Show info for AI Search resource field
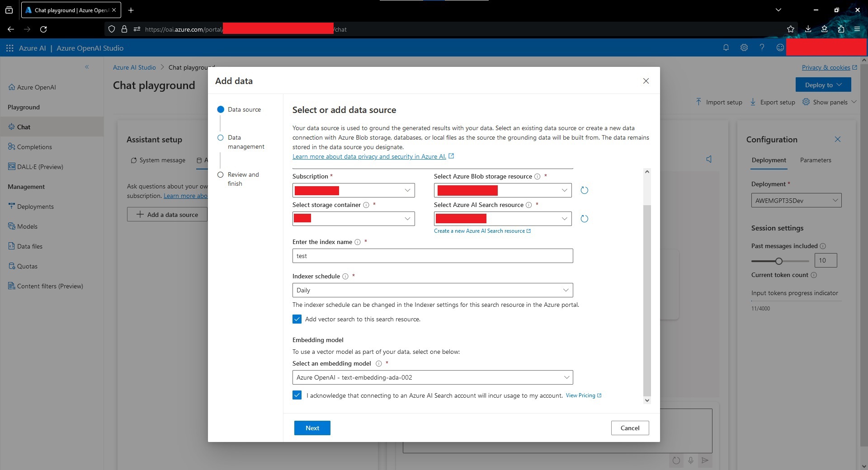The width and height of the screenshot is (868, 470). 528,205
